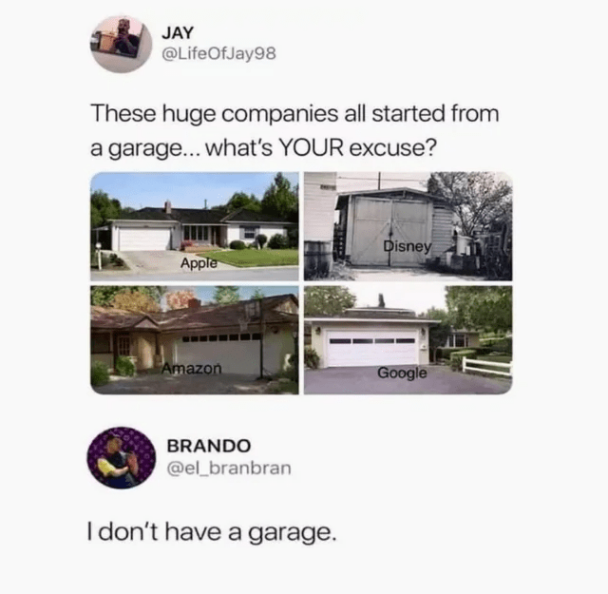The width and height of the screenshot is (608, 594).
Task: Click the JAY display name
Action: (x=177, y=33)
